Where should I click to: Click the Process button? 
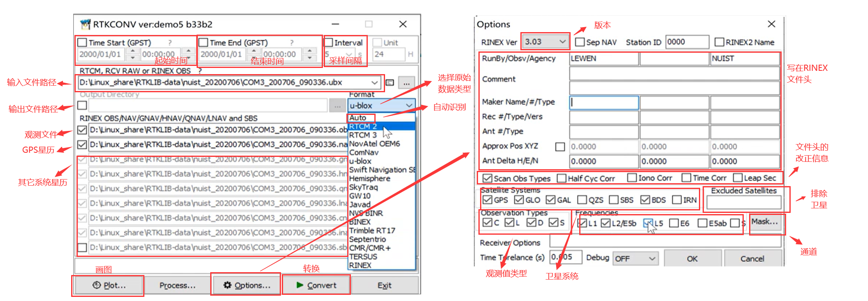tap(177, 285)
